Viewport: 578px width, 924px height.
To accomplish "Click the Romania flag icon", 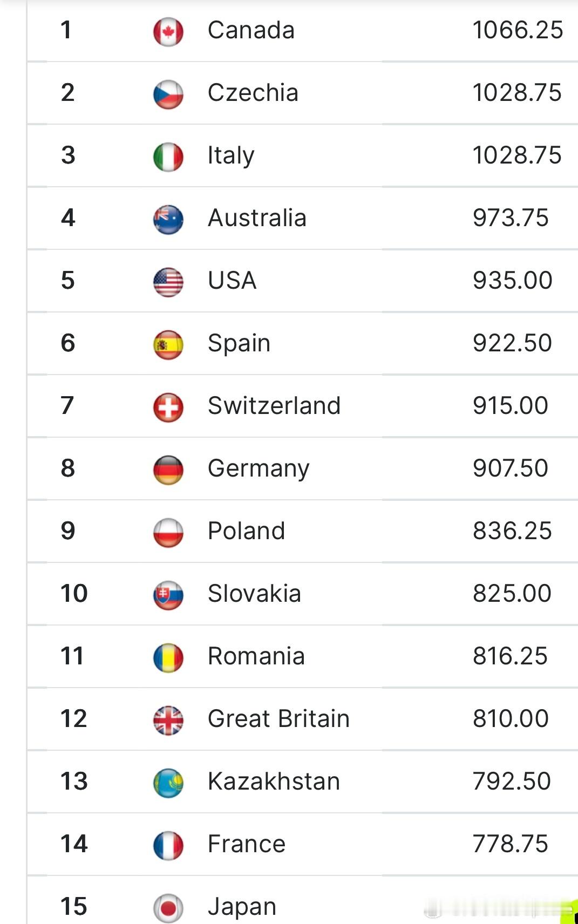I will (168, 657).
